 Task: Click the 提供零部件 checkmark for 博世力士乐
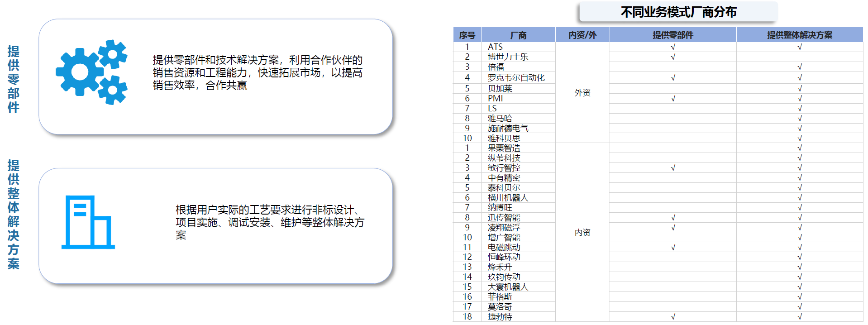[672, 57]
